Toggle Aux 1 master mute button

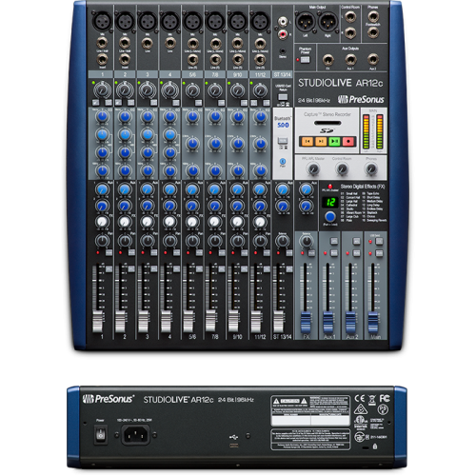coord(334,253)
